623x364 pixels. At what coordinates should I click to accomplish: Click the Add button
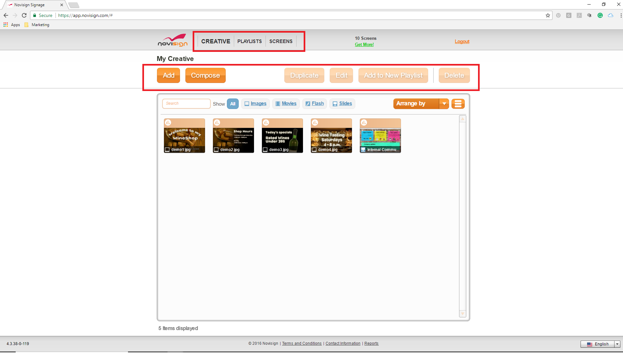click(x=168, y=75)
